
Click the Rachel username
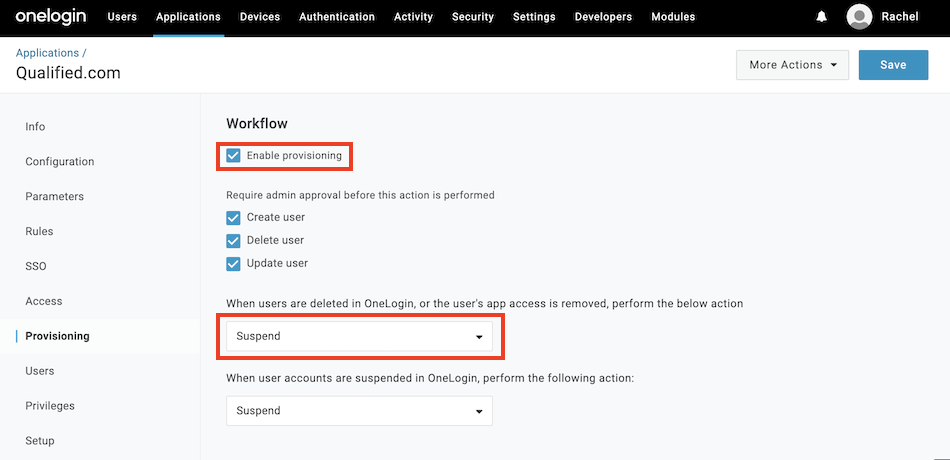click(x=900, y=17)
